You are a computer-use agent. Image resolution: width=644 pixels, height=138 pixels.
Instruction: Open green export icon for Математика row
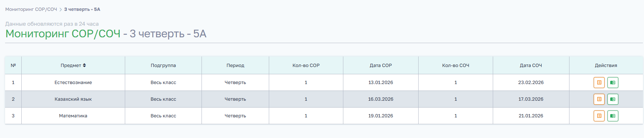(613, 116)
